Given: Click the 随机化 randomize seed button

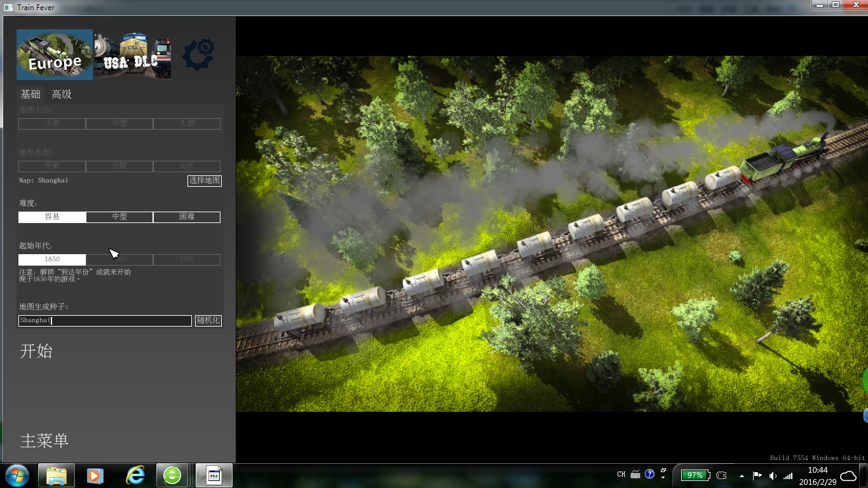Looking at the screenshot, I should 208,321.
